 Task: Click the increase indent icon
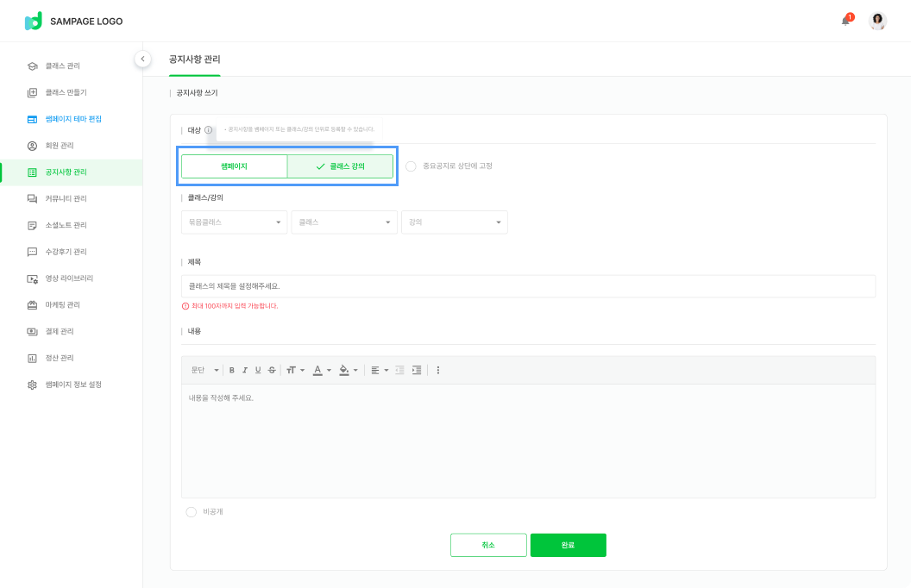pyautogui.click(x=417, y=370)
